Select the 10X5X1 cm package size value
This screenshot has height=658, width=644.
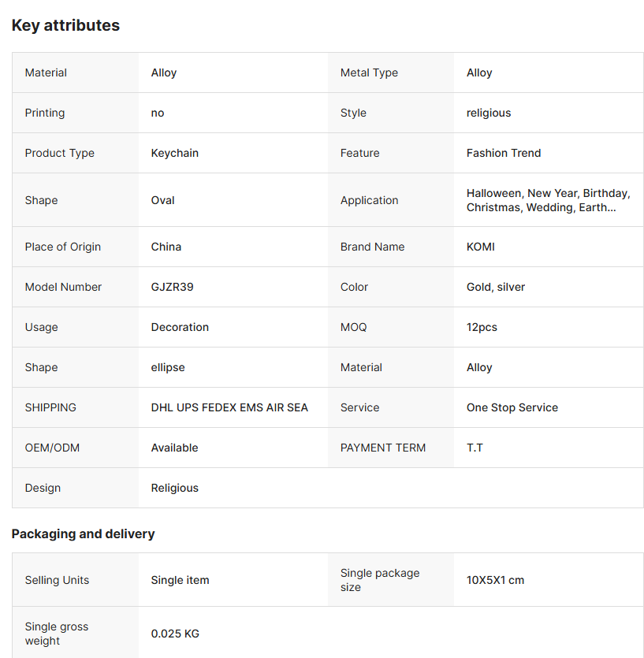pyautogui.click(x=495, y=580)
